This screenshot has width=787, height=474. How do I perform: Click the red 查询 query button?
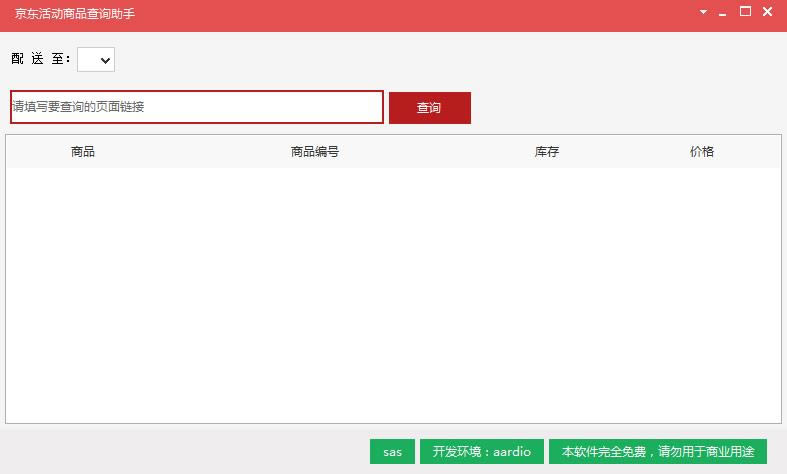(x=430, y=107)
